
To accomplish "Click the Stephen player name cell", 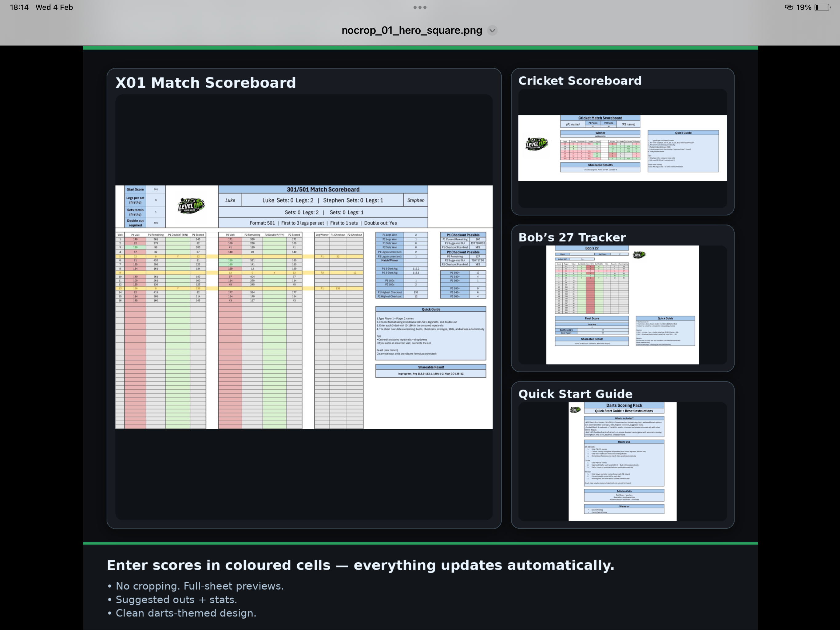I will (415, 200).
